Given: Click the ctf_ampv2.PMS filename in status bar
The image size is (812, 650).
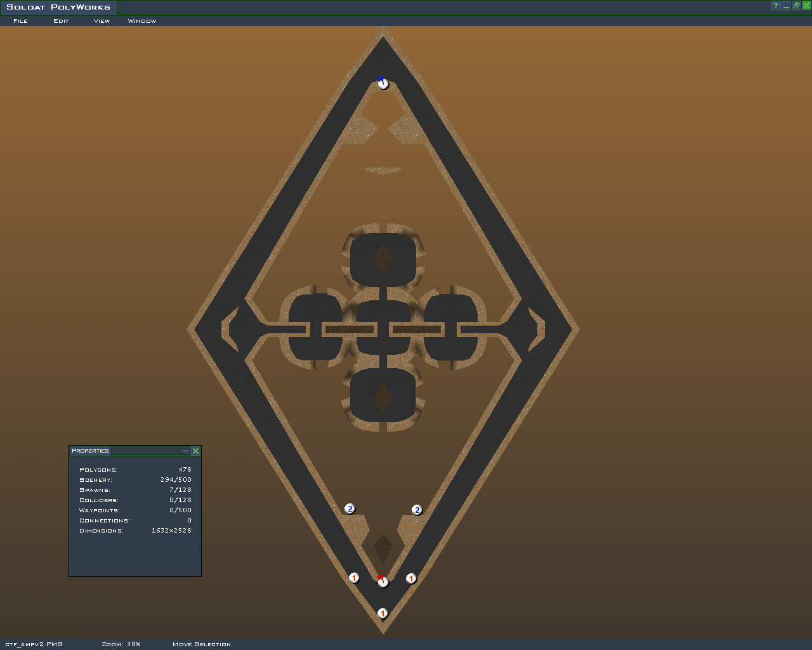Looking at the screenshot, I should [34, 644].
